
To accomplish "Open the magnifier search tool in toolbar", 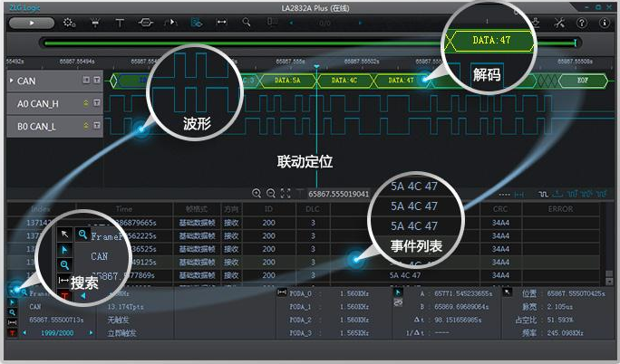I will tap(247, 23).
